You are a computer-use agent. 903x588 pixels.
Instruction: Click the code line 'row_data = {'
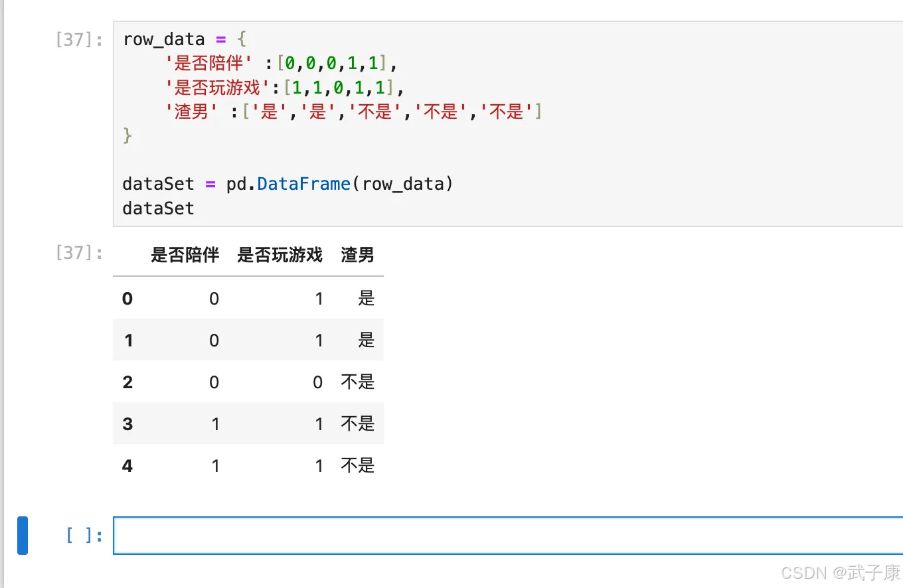coord(185,39)
